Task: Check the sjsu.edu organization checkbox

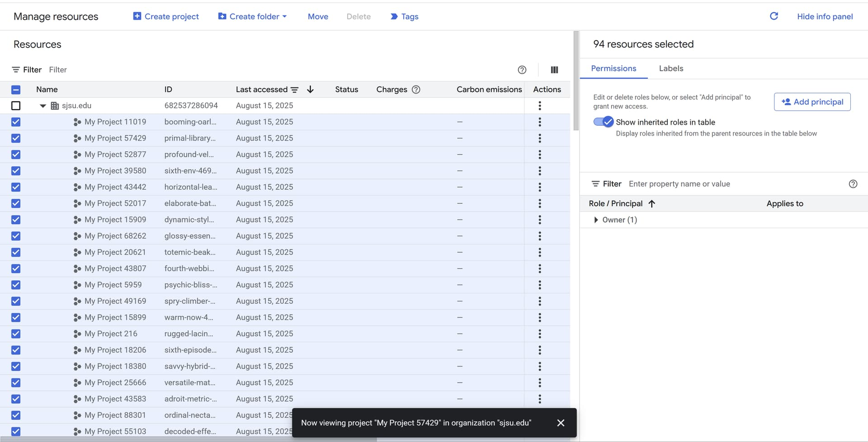Action: point(16,106)
